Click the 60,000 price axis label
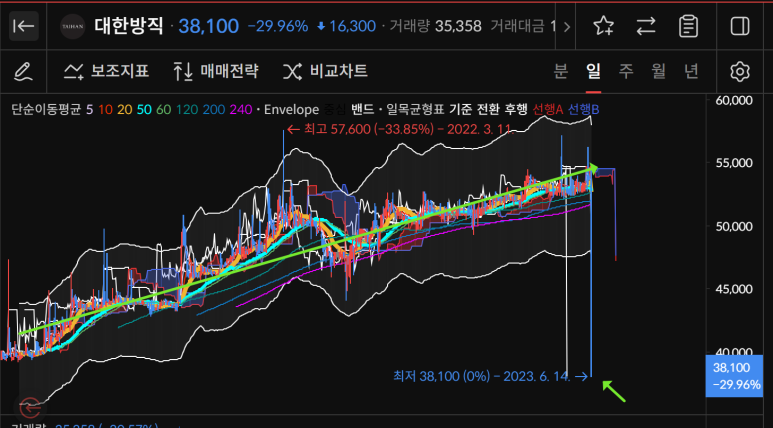Screen dimensions: 773x428 pos(734,100)
